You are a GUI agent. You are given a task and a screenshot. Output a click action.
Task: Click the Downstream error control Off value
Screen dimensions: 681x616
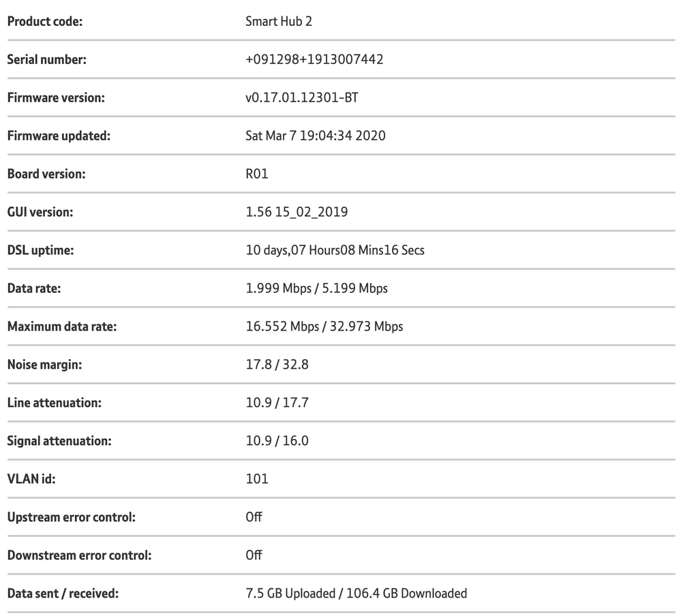point(254,555)
